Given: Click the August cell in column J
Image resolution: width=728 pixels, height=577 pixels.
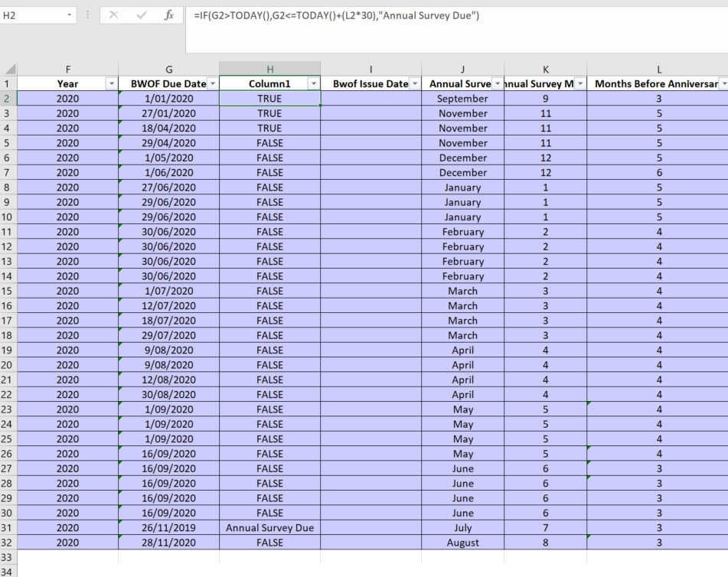Looking at the screenshot, I should (462, 543).
